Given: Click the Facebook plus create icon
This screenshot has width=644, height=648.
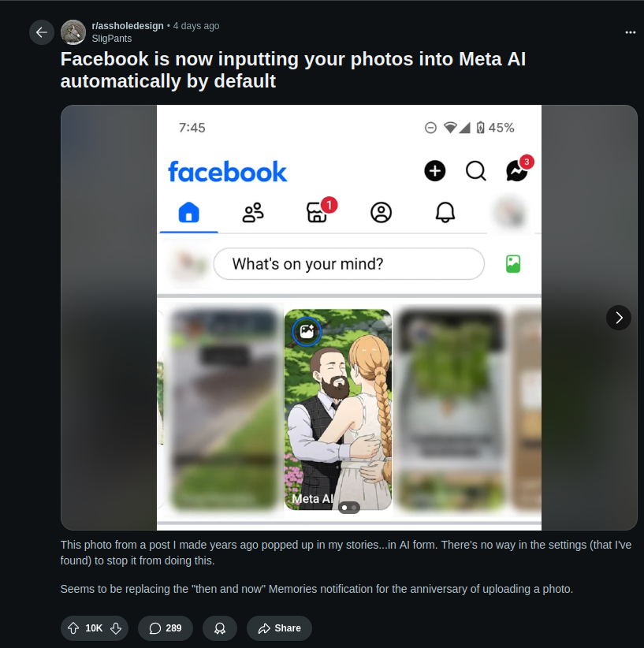Looking at the screenshot, I should [x=435, y=171].
